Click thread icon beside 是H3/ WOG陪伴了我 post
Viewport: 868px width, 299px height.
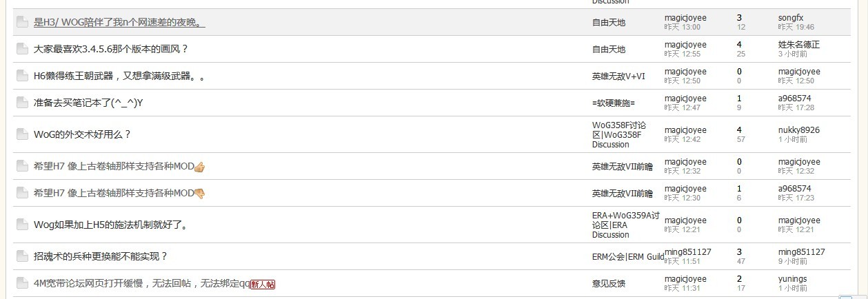click(x=22, y=22)
